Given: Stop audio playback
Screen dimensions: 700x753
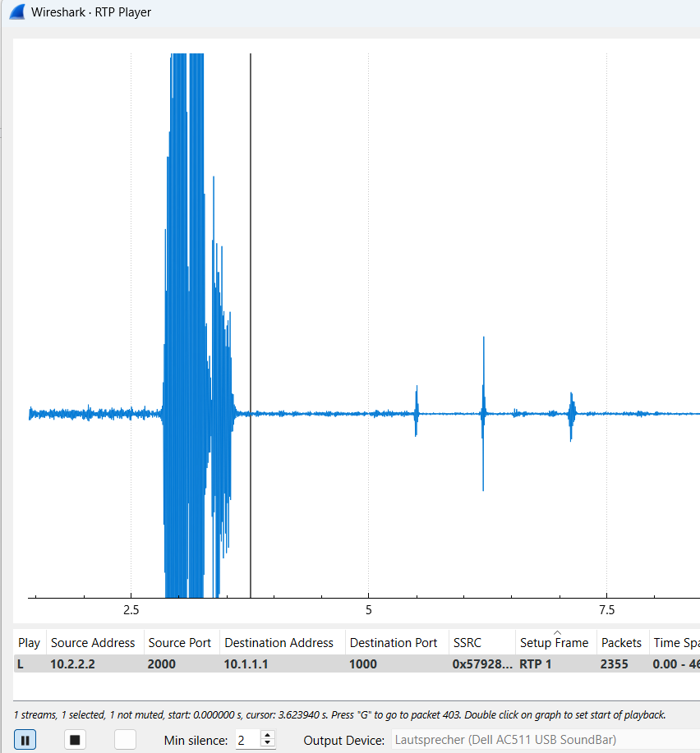Looking at the screenshot, I should click(x=75, y=739).
